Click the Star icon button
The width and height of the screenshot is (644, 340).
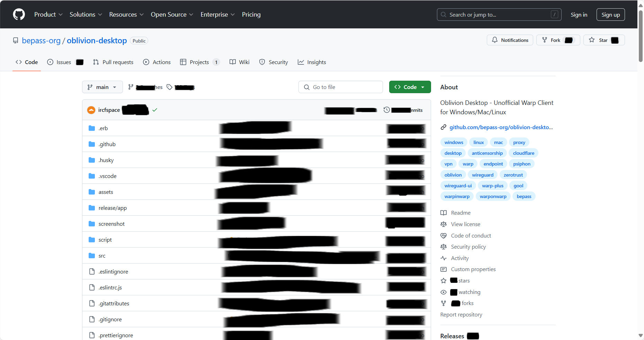pyautogui.click(x=592, y=40)
